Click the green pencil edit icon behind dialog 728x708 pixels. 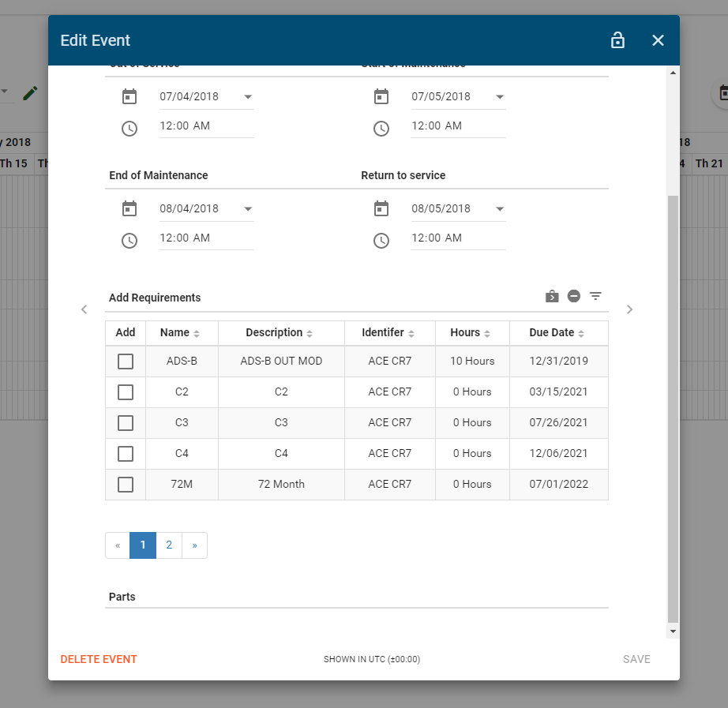pyautogui.click(x=30, y=93)
